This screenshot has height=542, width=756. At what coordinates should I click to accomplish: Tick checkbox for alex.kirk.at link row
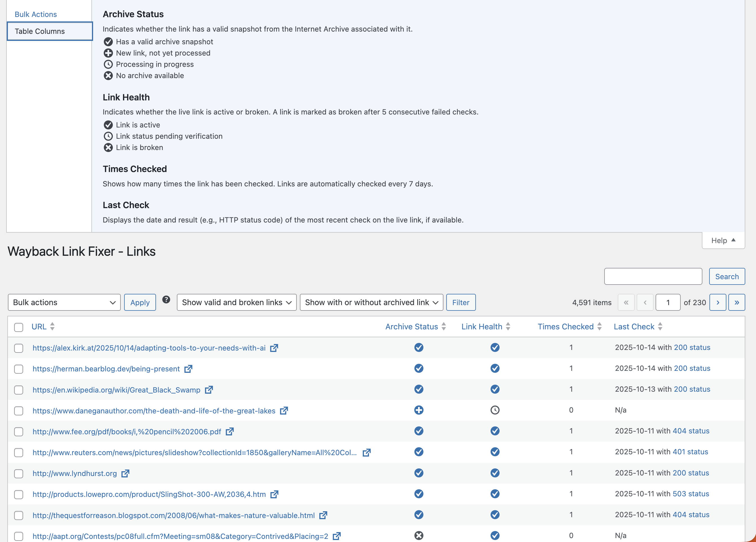click(19, 348)
